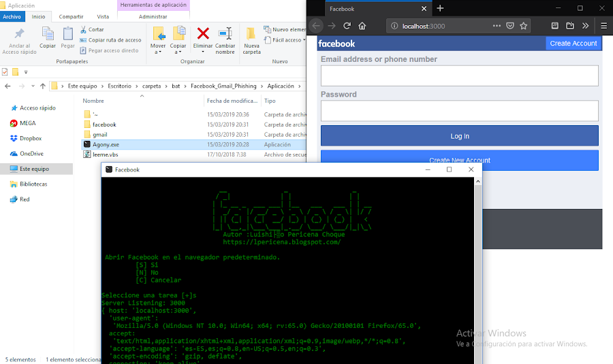Select the Agony.exe file
The width and height of the screenshot is (613, 364).
point(193,144)
